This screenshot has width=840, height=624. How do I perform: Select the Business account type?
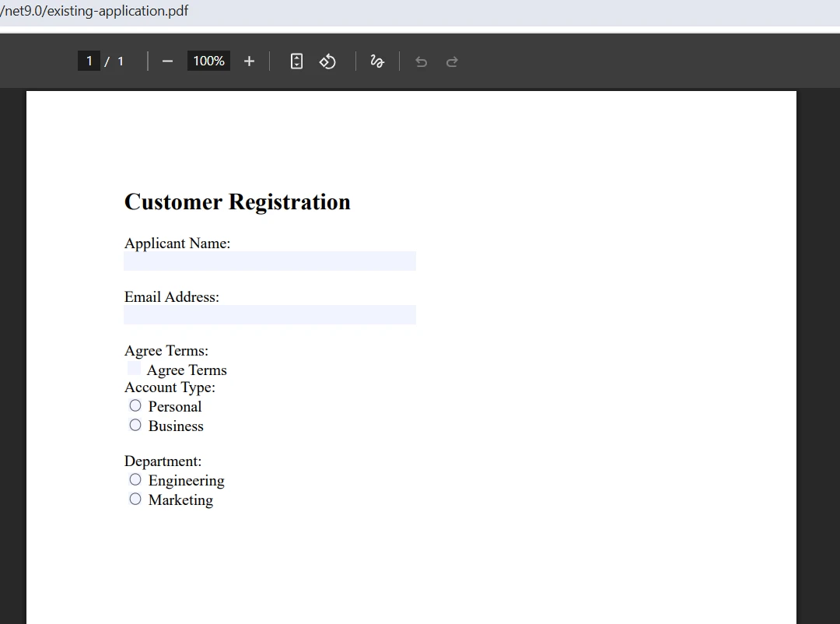click(135, 425)
